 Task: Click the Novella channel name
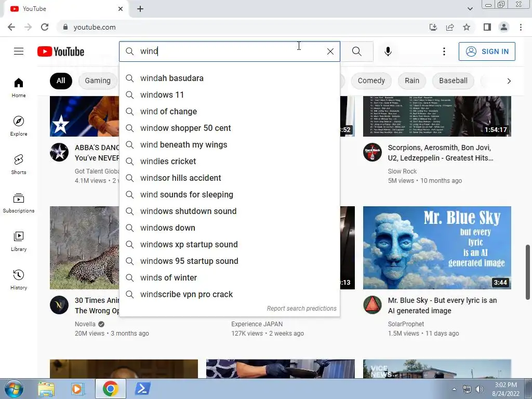point(85,324)
